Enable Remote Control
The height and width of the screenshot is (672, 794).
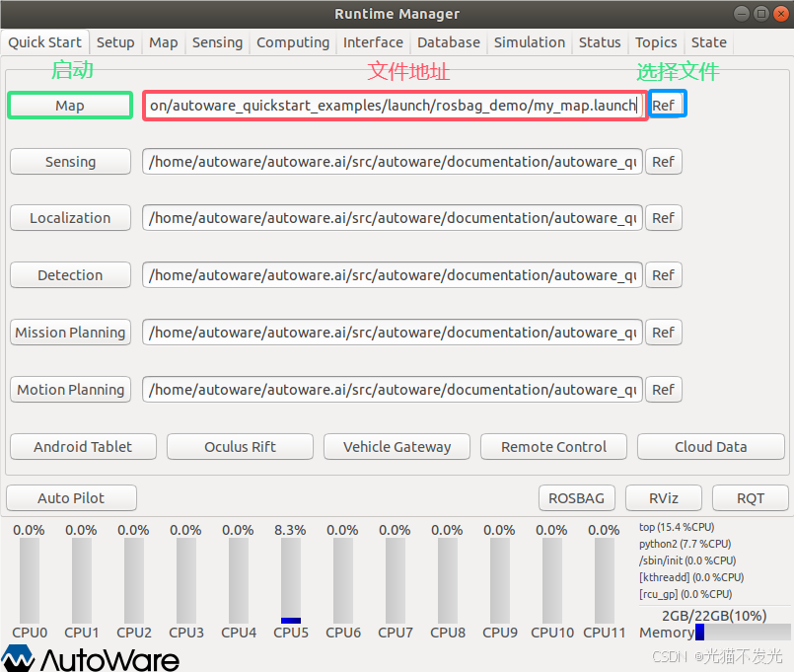pos(553,446)
